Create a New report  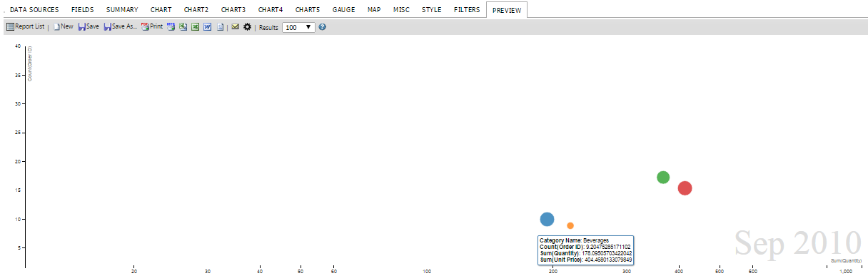point(63,26)
